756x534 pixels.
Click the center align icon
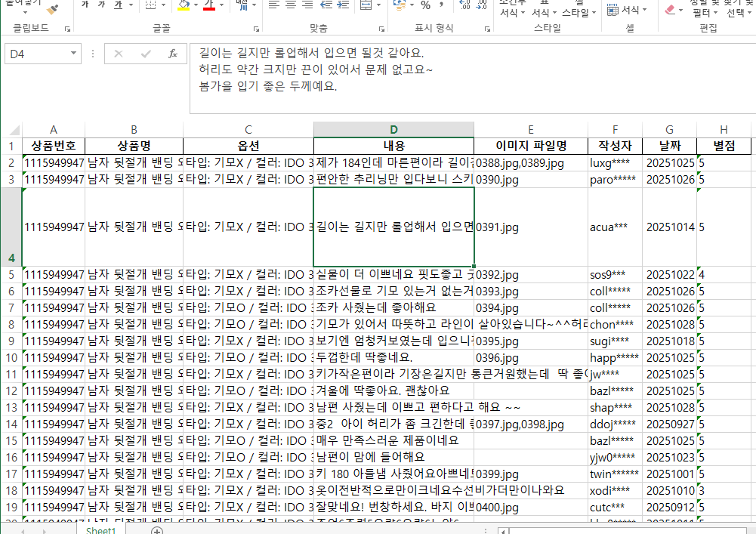(x=289, y=5)
